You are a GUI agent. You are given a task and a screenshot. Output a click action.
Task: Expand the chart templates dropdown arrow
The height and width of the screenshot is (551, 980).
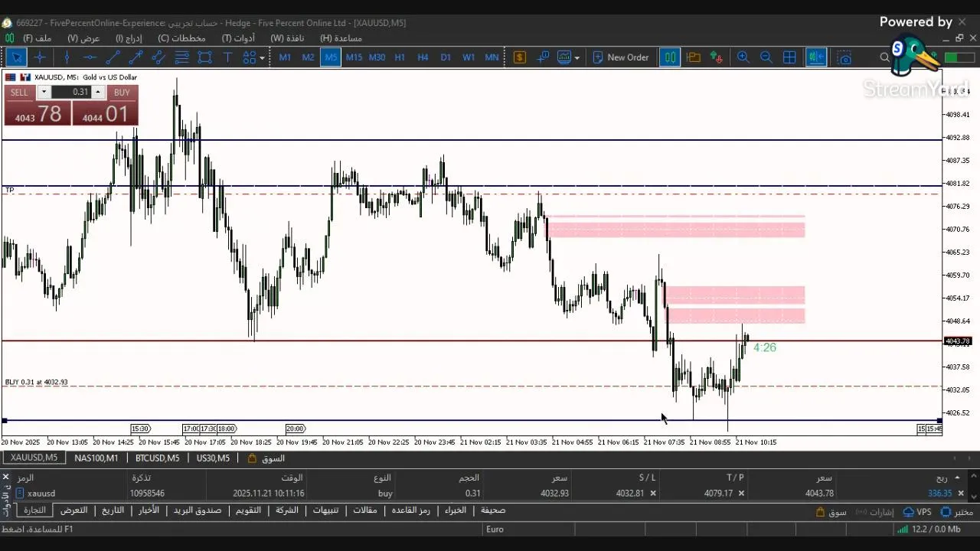(x=577, y=57)
